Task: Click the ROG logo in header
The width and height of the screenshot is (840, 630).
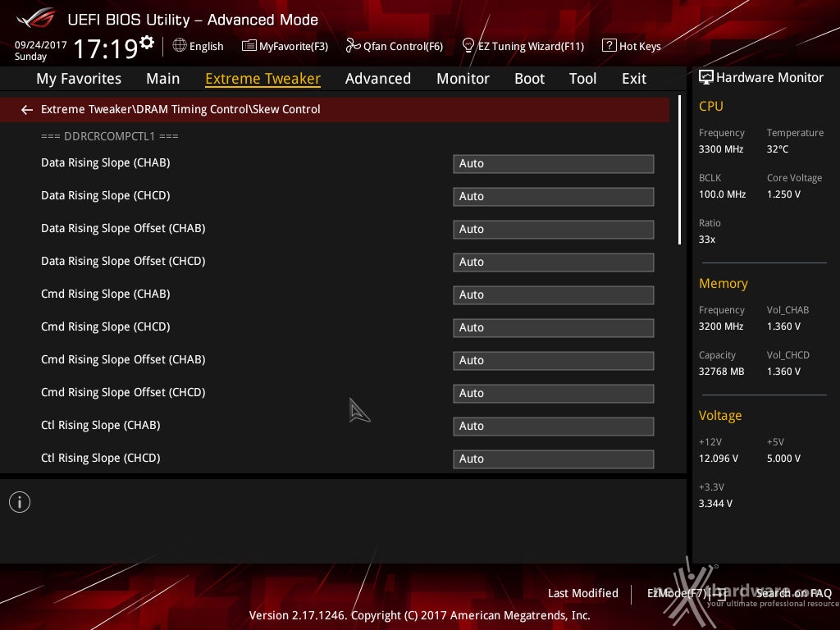Action: coord(35,18)
